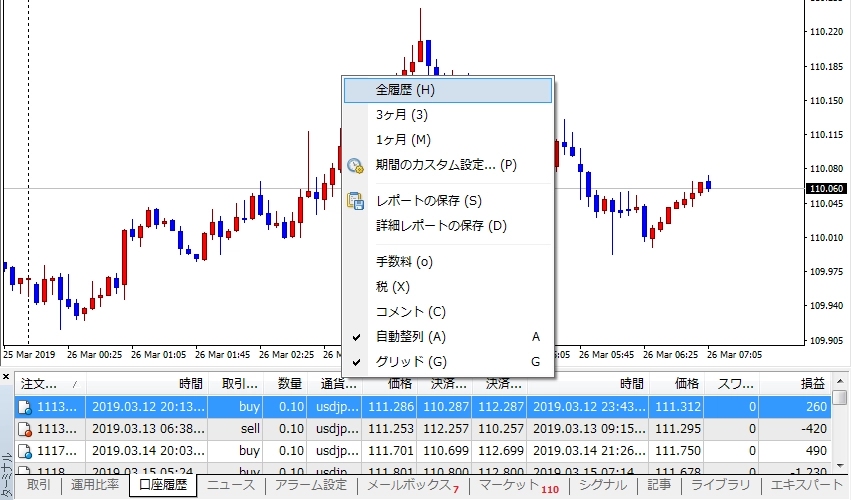Switch to 運用比率 tab

click(x=95, y=485)
